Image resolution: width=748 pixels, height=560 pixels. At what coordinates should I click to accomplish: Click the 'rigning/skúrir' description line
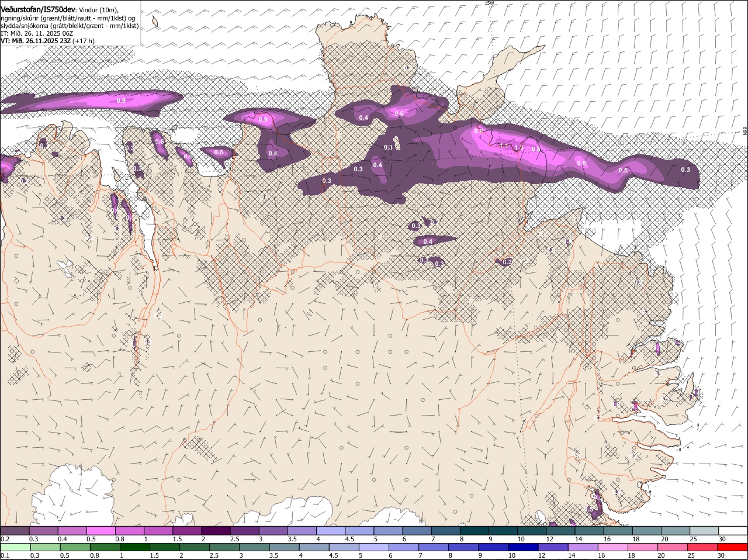point(68,18)
